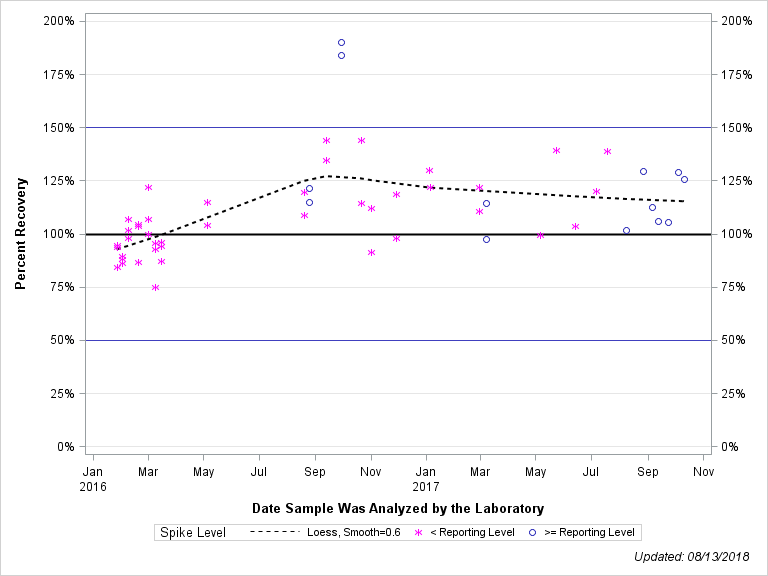Click the left-axis '25%' tick label
The width and height of the screenshot is (768, 576).
click(x=62, y=394)
